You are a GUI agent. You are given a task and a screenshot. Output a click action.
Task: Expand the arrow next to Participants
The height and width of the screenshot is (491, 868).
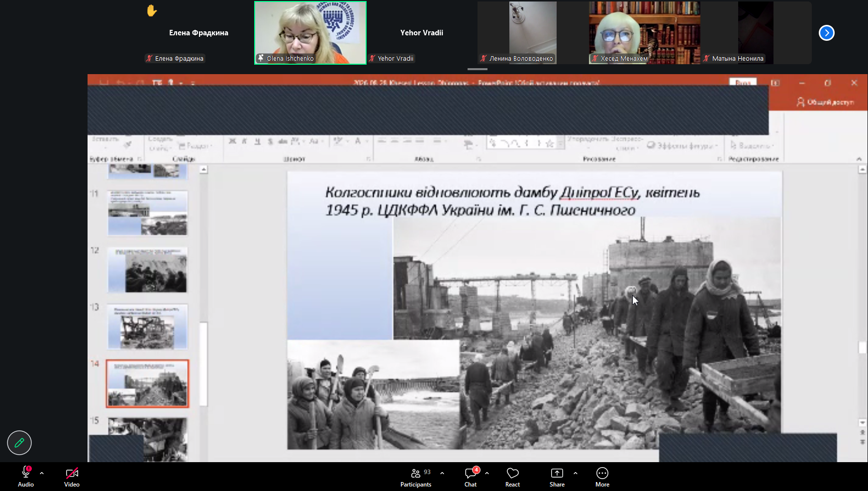[x=442, y=473]
